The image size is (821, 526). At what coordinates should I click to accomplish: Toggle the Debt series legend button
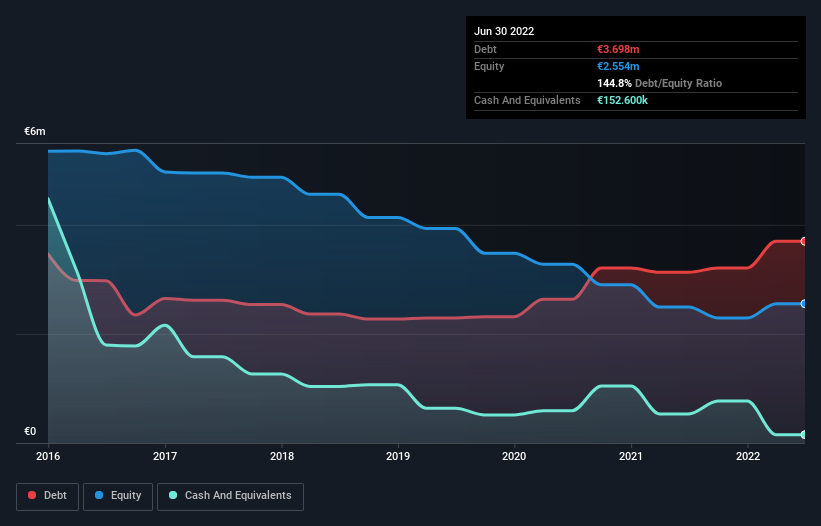point(48,496)
